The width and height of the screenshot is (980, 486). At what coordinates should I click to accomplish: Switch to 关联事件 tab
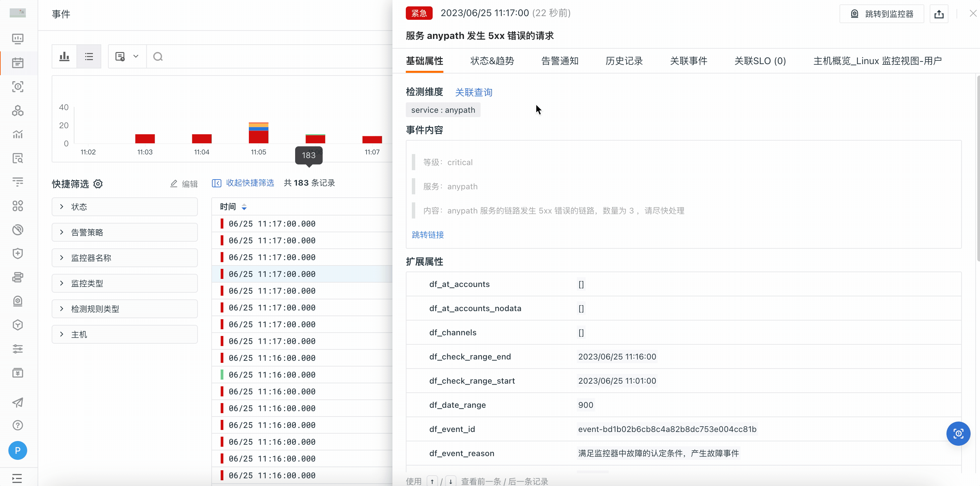[x=688, y=61]
